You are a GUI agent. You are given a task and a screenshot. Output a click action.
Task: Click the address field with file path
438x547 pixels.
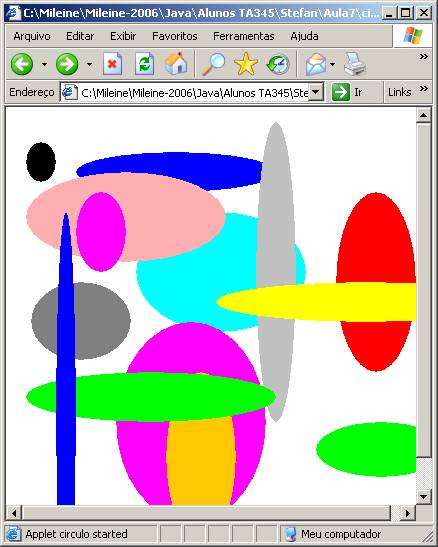[192, 92]
